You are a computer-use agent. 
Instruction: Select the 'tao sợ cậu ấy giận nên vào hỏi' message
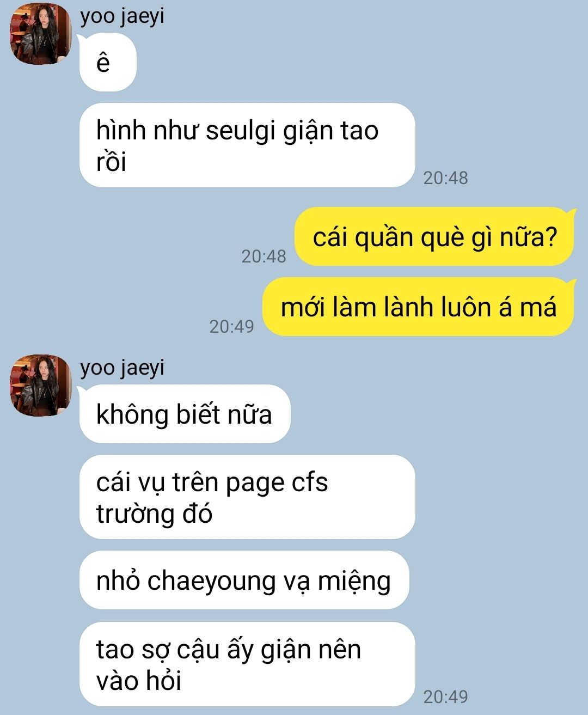pos(247,664)
